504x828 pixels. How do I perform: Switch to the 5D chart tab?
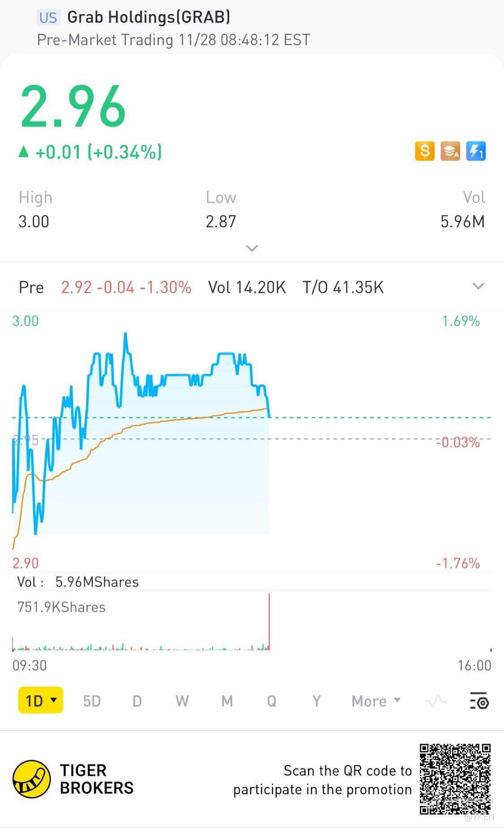point(92,701)
